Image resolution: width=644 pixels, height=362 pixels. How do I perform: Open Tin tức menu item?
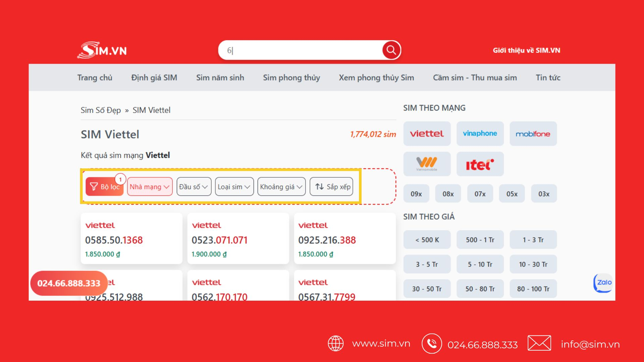click(x=548, y=78)
